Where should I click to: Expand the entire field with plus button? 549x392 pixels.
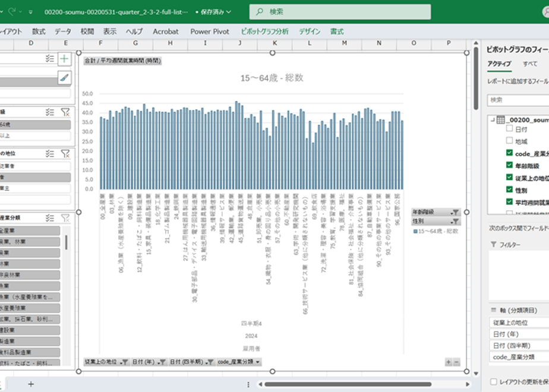(x=448, y=362)
